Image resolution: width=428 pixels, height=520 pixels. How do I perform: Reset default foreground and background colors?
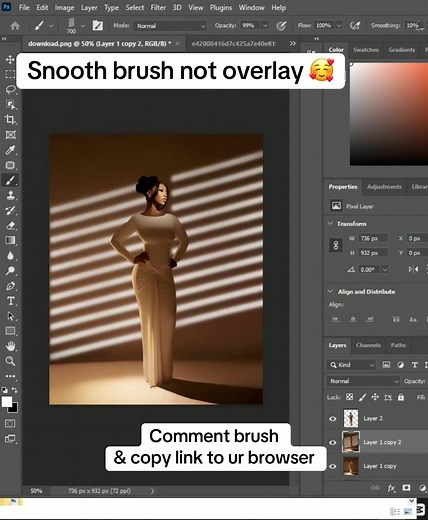(x=4, y=390)
